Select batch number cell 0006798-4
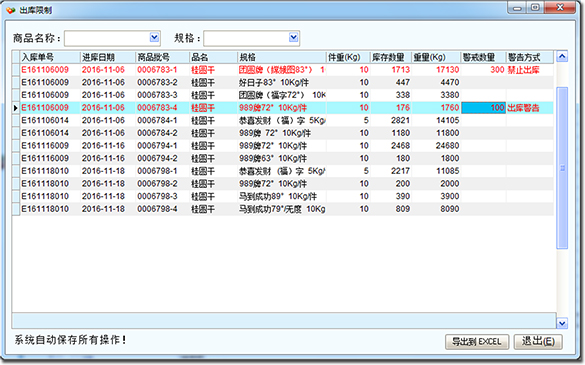The height and width of the screenshot is (365, 585). pos(162,209)
